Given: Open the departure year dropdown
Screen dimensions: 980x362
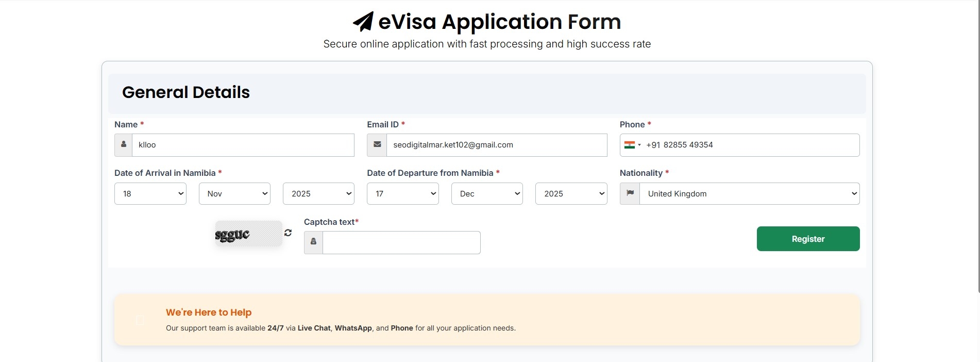Looking at the screenshot, I should [571, 193].
